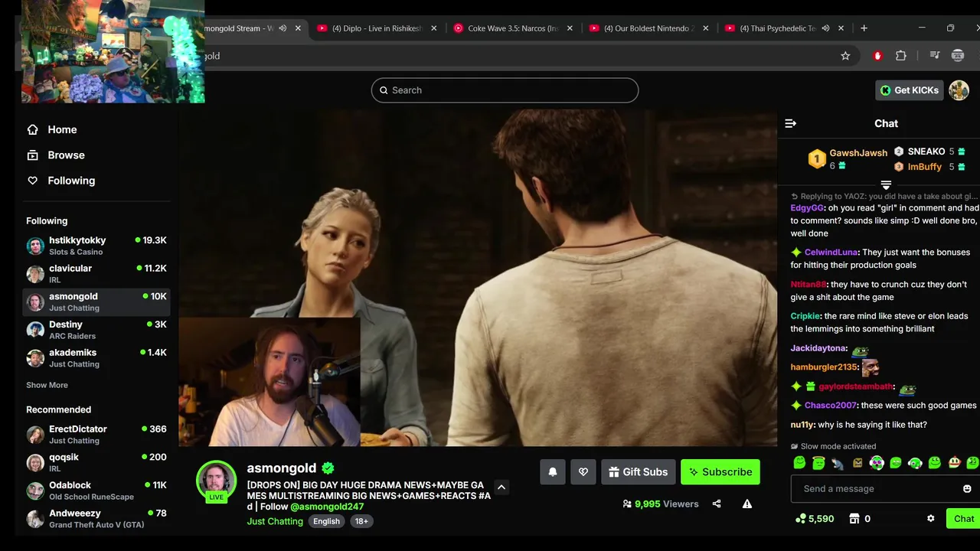Screen dimensions: 980x551
Task: Open the Just Chatting category link
Action: [275, 521]
